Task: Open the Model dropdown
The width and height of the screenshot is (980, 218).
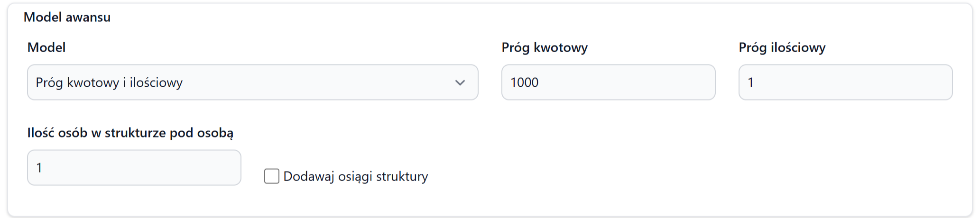Action: click(x=252, y=82)
